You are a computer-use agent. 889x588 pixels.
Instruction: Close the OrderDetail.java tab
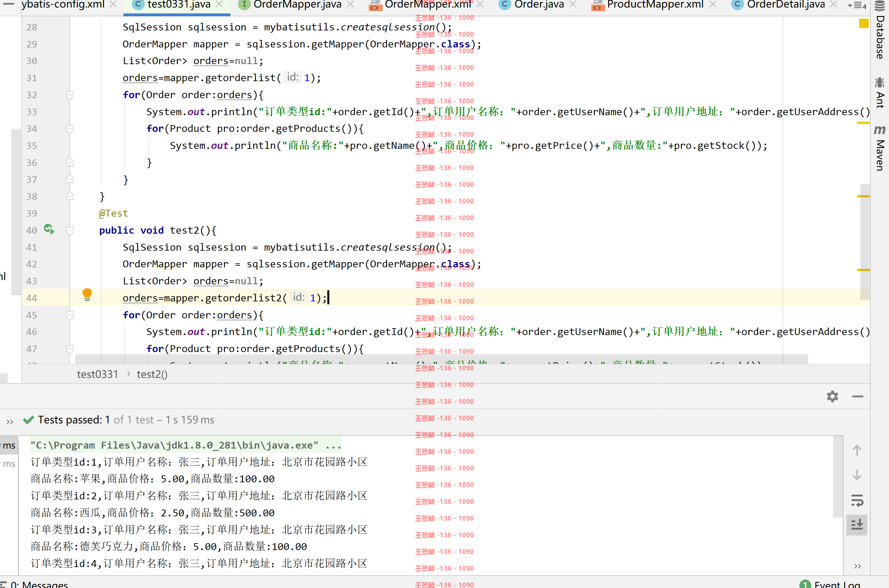[833, 5]
